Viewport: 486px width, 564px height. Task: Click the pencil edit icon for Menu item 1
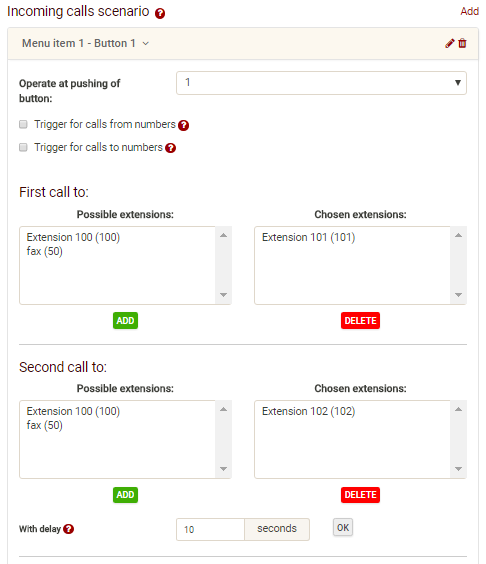(x=449, y=44)
